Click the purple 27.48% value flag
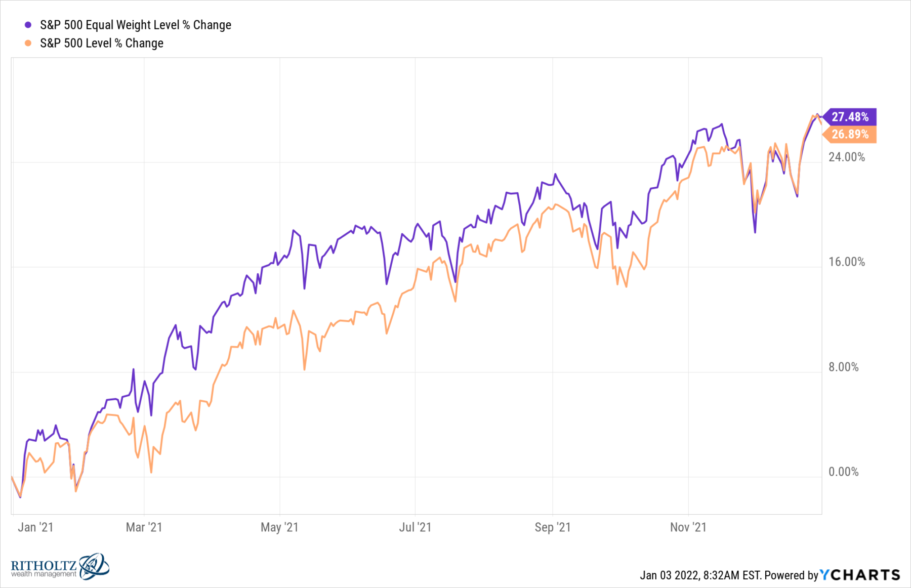 (x=850, y=117)
